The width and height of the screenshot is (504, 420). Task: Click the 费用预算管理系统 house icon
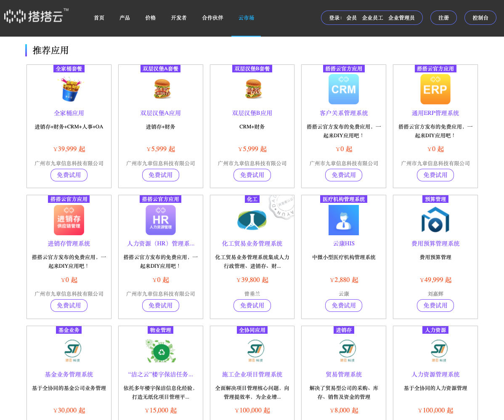pyautogui.click(x=435, y=220)
